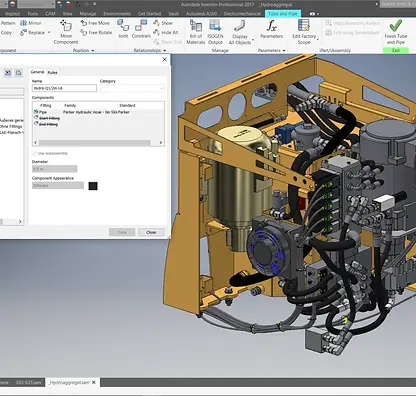Expand the Parameters panel dropdown

(284, 51)
